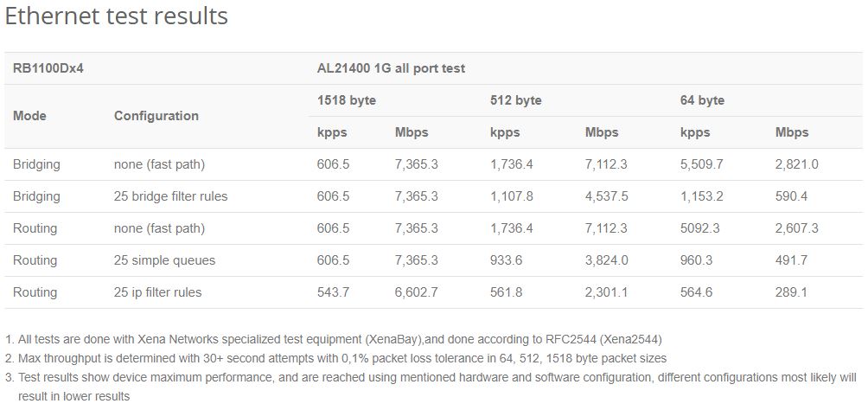Click the 2,821.0 Mbps cell

[x=796, y=164]
